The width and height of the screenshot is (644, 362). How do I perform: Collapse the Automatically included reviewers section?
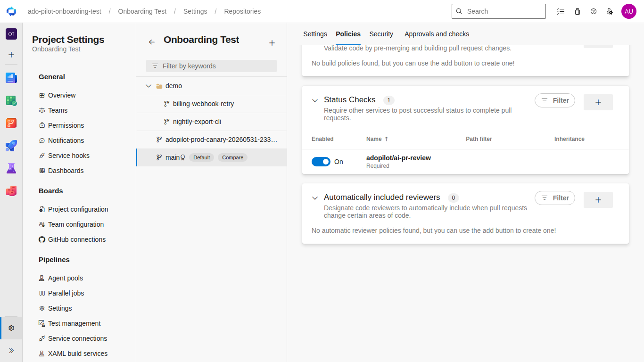point(315,198)
